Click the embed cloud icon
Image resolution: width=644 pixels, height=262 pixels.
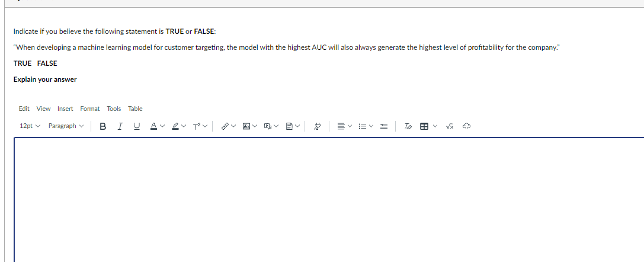point(466,126)
